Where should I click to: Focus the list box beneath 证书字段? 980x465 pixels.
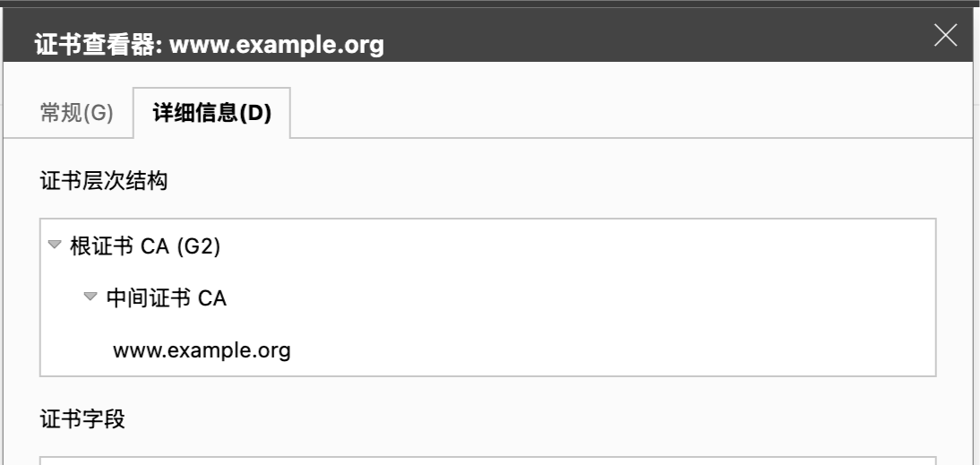tap(488, 461)
